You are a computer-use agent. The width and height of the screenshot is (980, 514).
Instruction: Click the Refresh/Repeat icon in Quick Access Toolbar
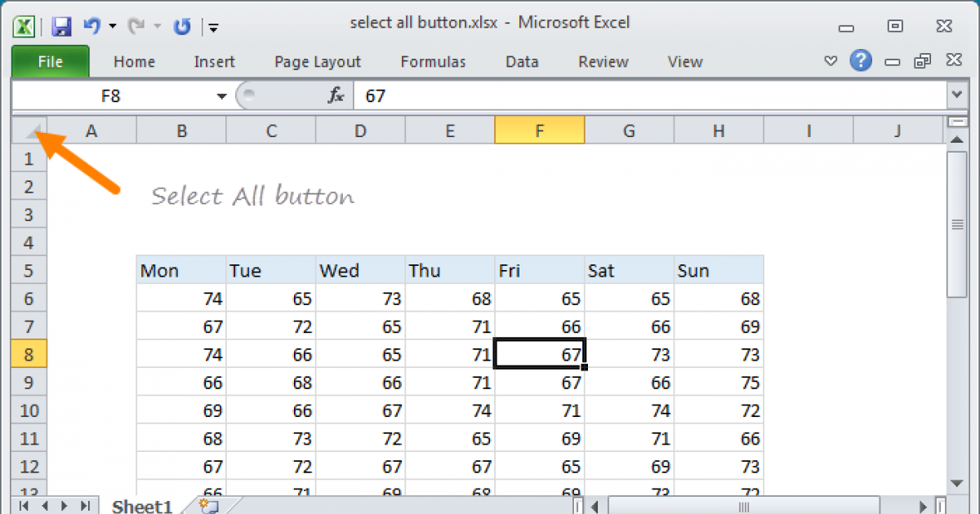(x=181, y=26)
